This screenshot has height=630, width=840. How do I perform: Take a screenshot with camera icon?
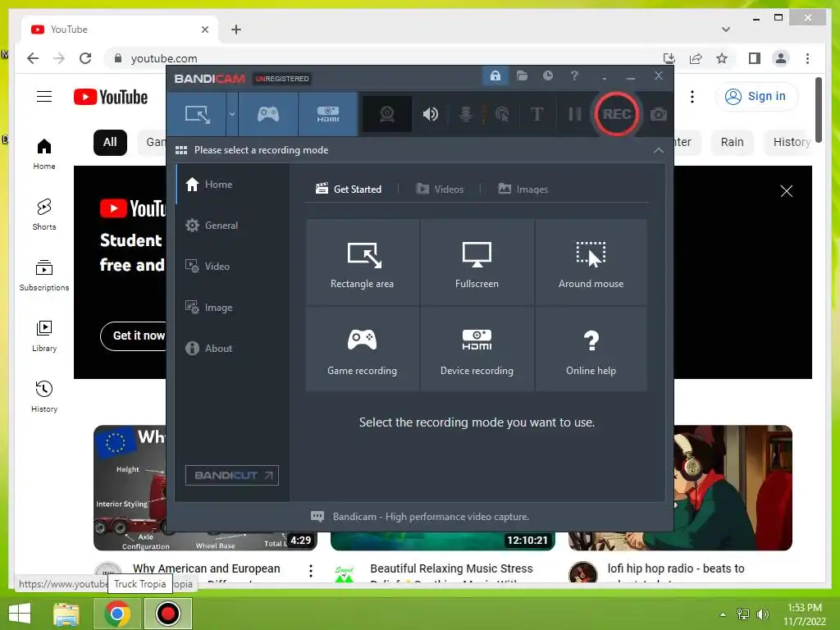(659, 114)
